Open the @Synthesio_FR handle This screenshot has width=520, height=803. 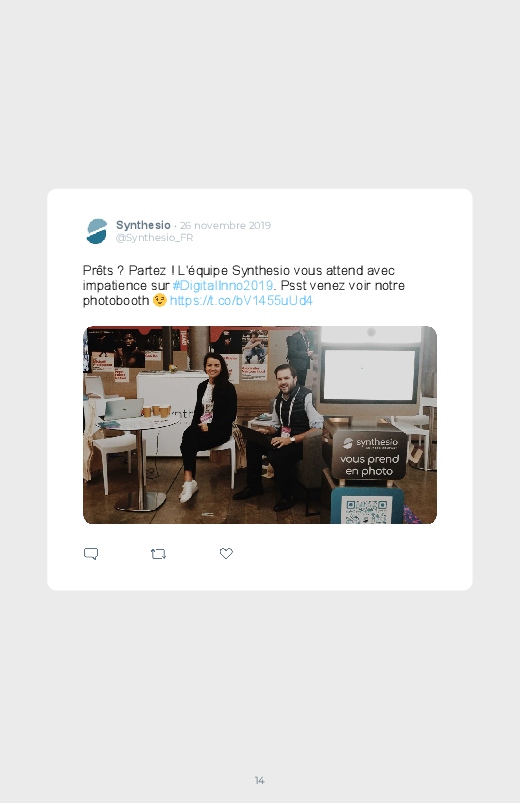tap(154, 238)
